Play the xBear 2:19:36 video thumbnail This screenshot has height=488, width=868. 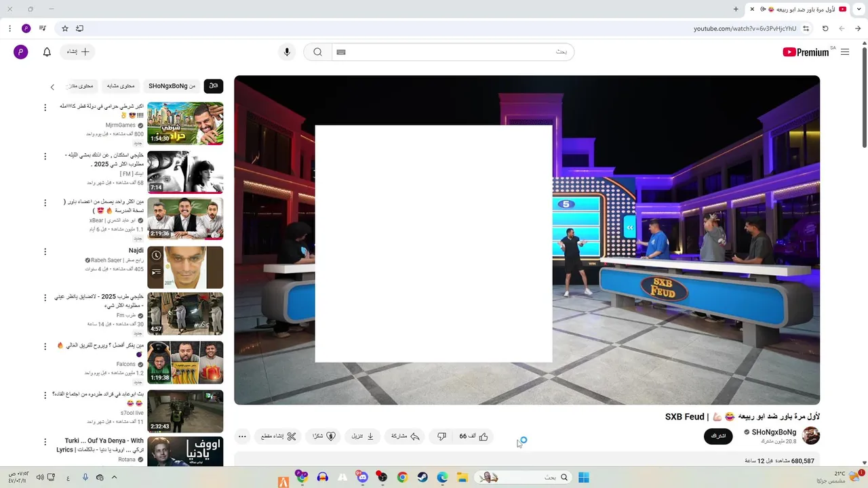tap(185, 218)
